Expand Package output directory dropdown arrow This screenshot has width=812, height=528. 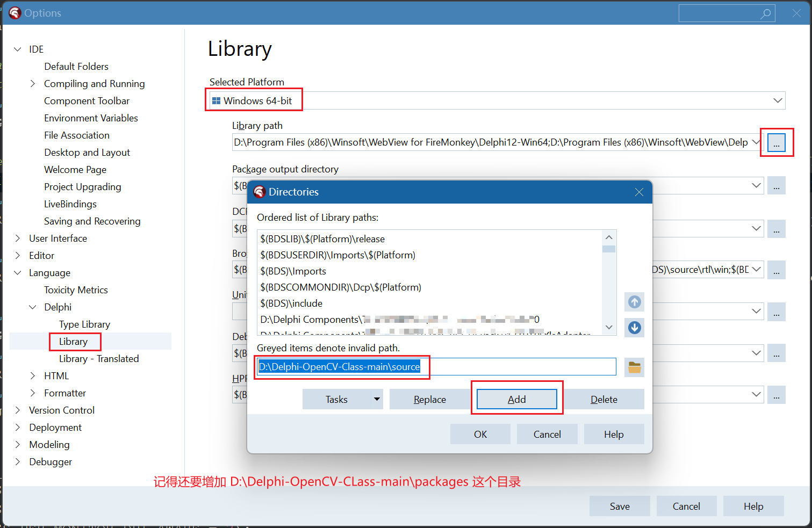tap(756, 185)
